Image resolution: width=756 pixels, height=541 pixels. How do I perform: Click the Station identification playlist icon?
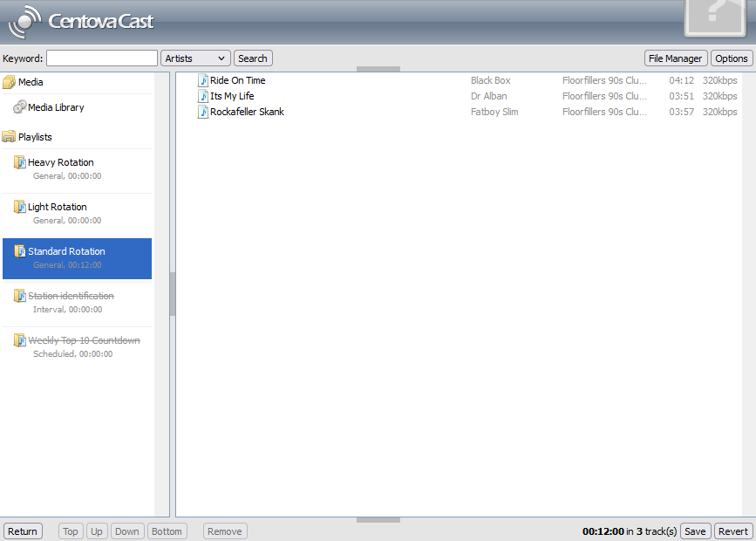(x=20, y=295)
